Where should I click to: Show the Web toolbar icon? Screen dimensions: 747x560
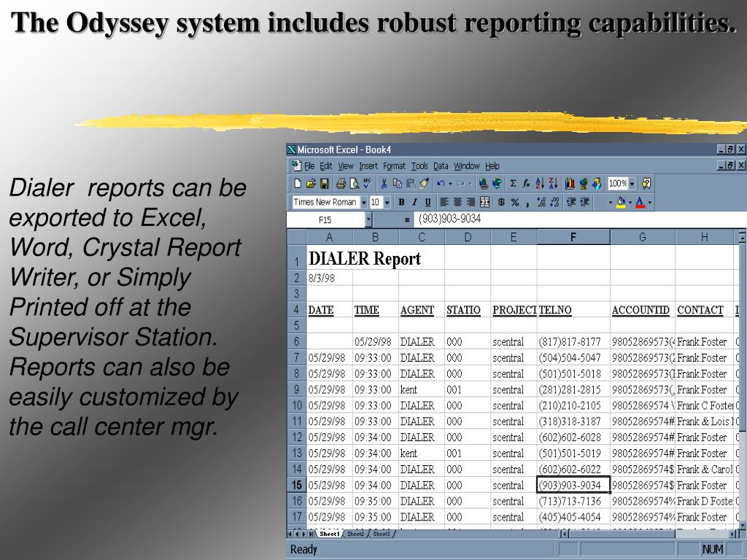[497, 183]
